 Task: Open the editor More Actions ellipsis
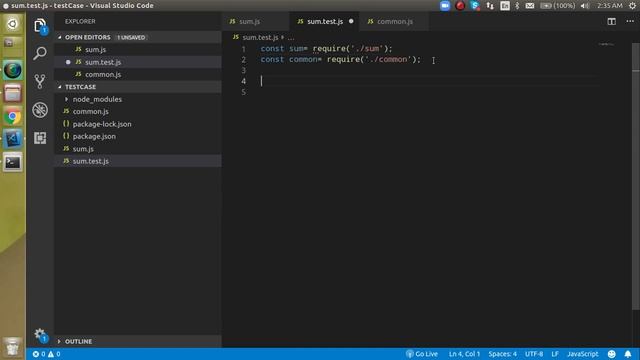[630, 21]
